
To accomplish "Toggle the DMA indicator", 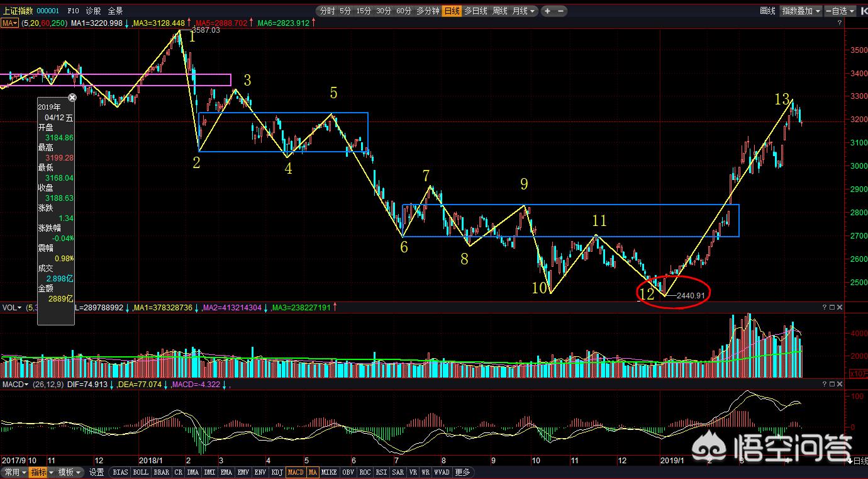I will point(192,472).
